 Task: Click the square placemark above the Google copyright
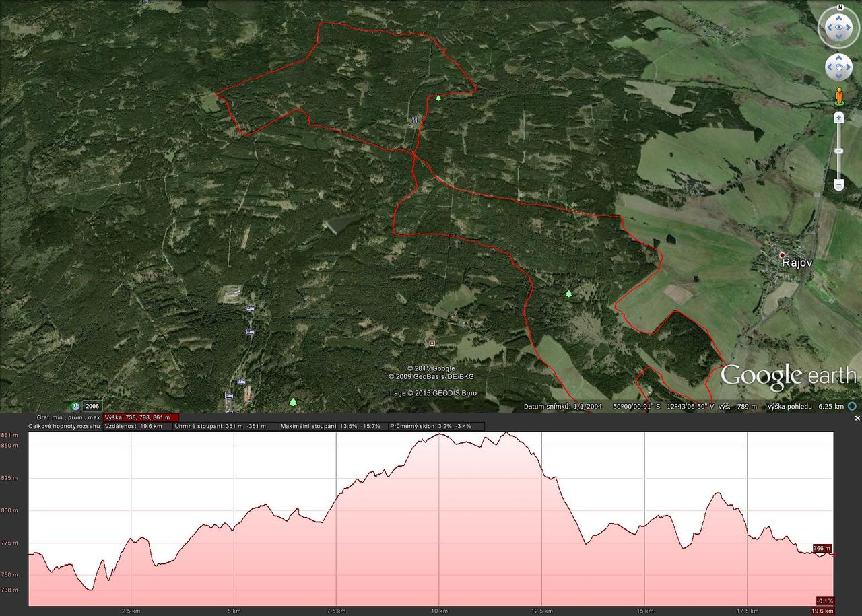click(432, 343)
